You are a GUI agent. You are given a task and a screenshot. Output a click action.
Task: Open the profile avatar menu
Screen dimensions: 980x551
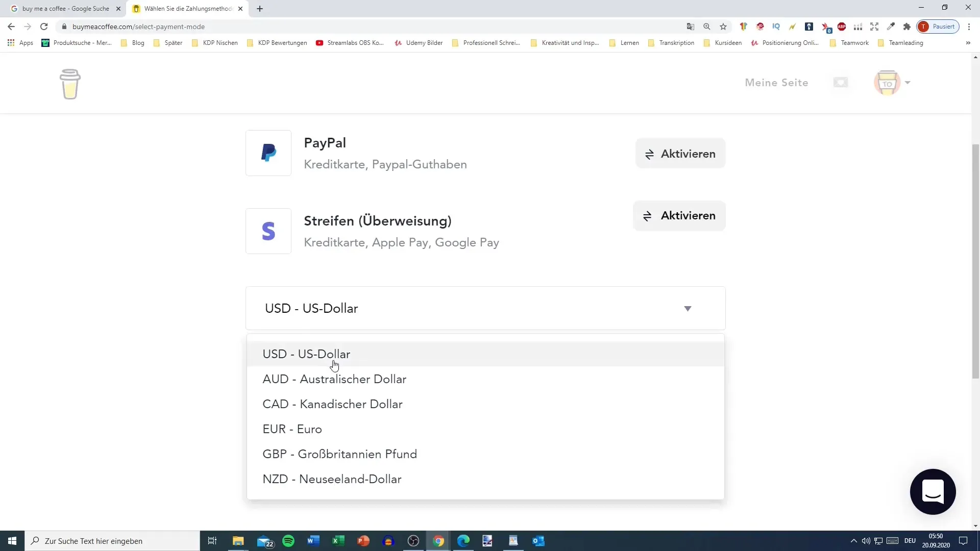point(892,83)
